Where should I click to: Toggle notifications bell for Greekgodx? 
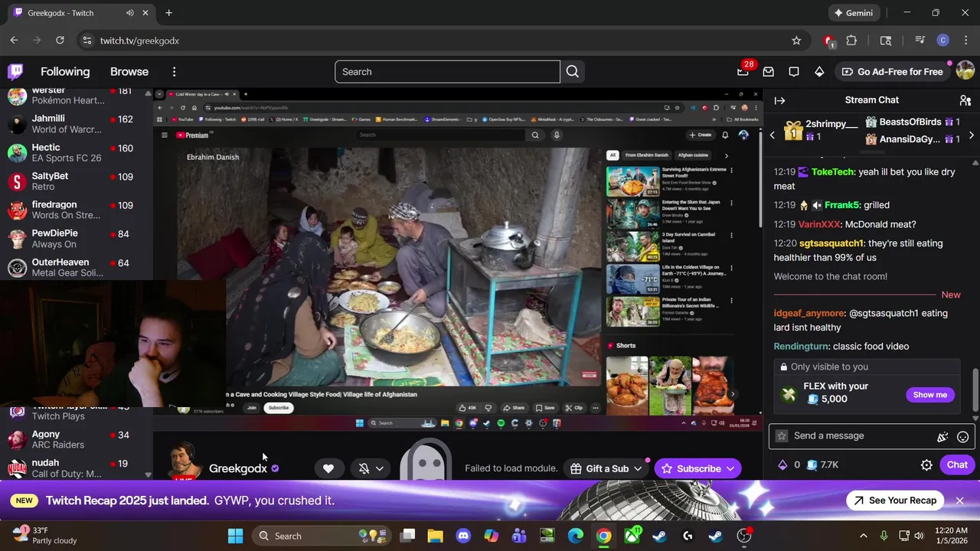click(364, 468)
